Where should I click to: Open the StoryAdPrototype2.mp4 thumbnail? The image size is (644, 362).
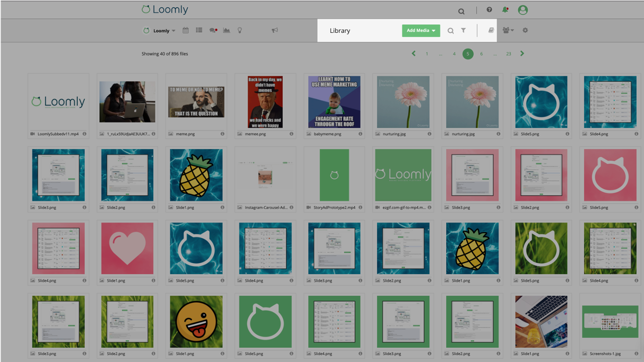[x=334, y=175]
